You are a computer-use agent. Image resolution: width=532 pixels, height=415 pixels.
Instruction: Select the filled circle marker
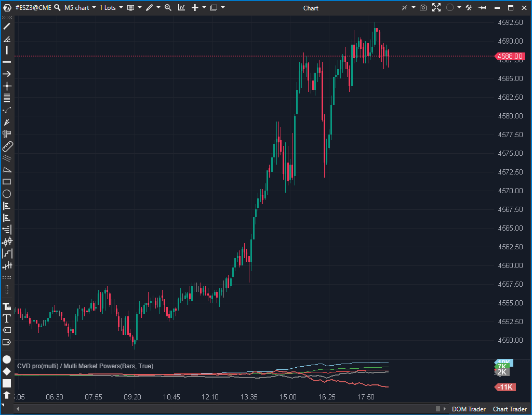pos(7,359)
